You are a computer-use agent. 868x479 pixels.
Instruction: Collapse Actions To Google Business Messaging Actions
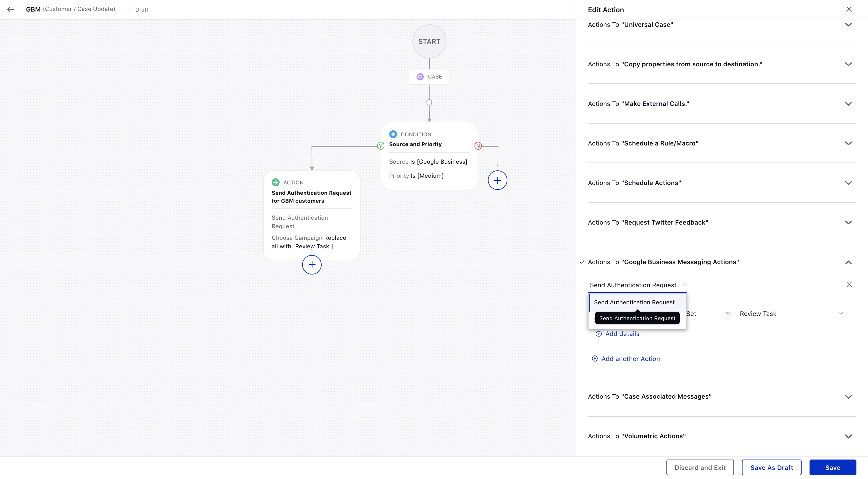[848, 262]
